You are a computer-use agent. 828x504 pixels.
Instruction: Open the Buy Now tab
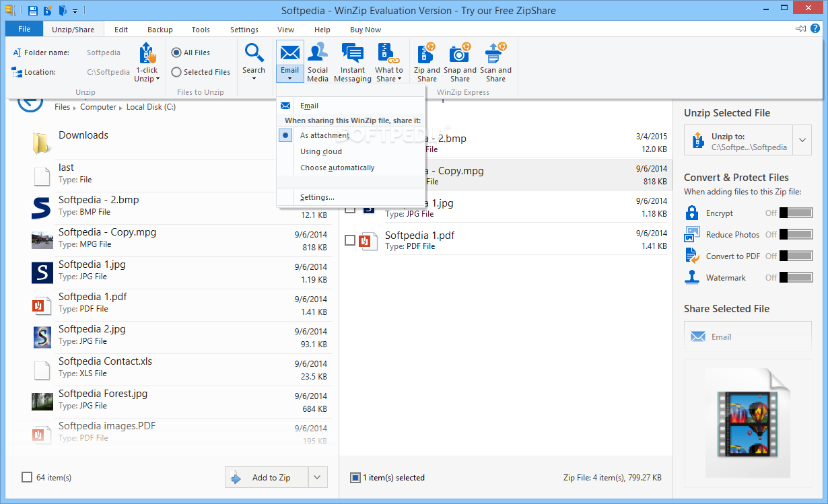click(366, 30)
